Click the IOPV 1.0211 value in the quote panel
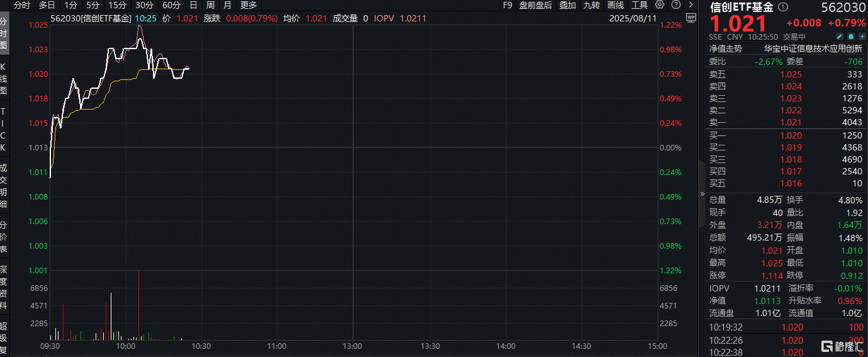This screenshot has height=357, width=868. [x=768, y=288]
